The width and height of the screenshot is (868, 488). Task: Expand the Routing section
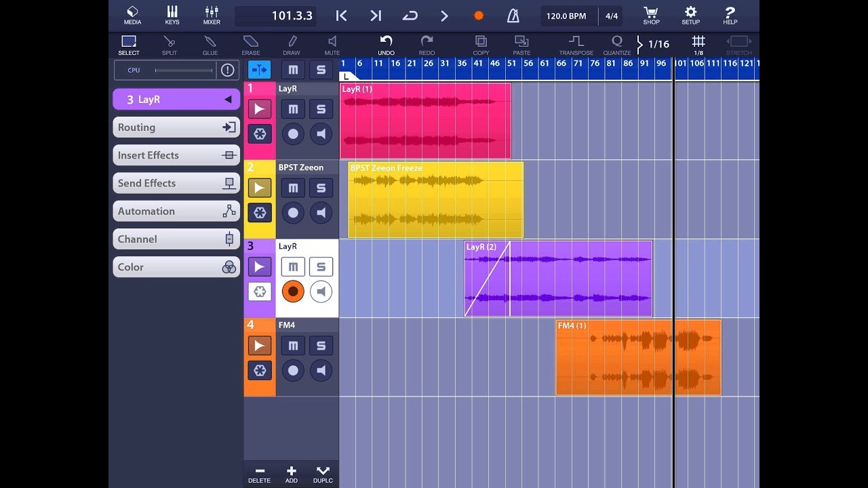click(176, 127)
